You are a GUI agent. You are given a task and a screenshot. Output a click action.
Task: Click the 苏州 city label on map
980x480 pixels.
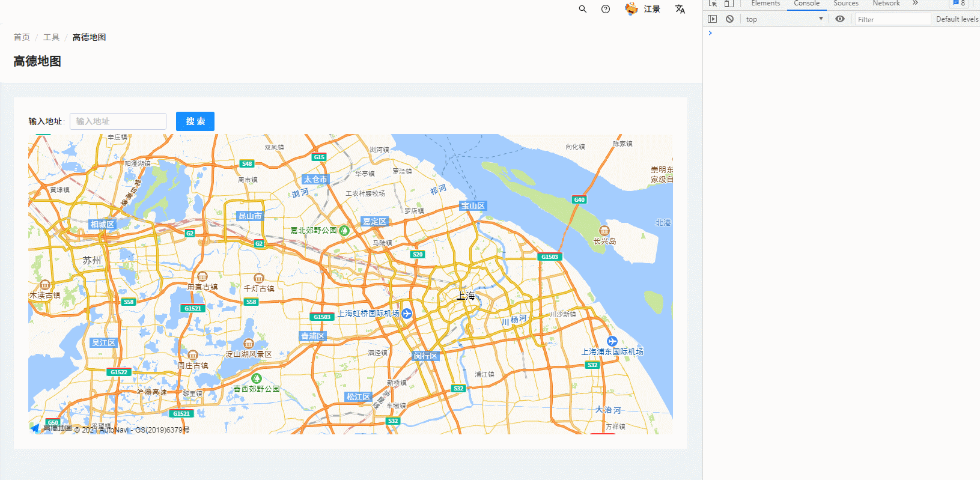tap(92, 260)
